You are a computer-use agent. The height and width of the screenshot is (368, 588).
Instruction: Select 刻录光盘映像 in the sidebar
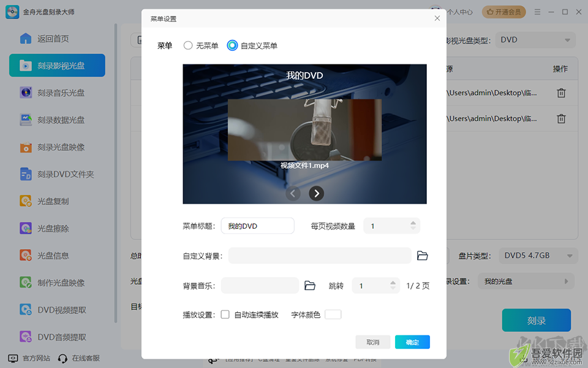click(x=57, y=147)
